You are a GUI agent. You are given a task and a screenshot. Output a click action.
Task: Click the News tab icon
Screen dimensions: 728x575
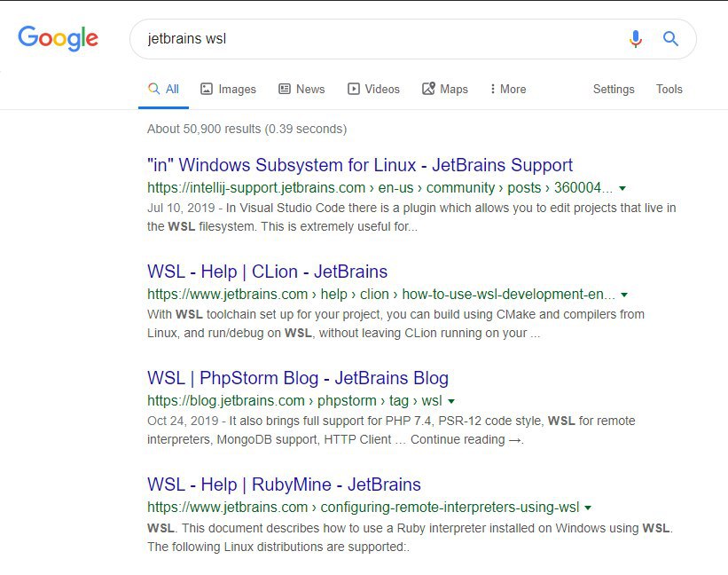pyautogui.click(x=284, y=89)
